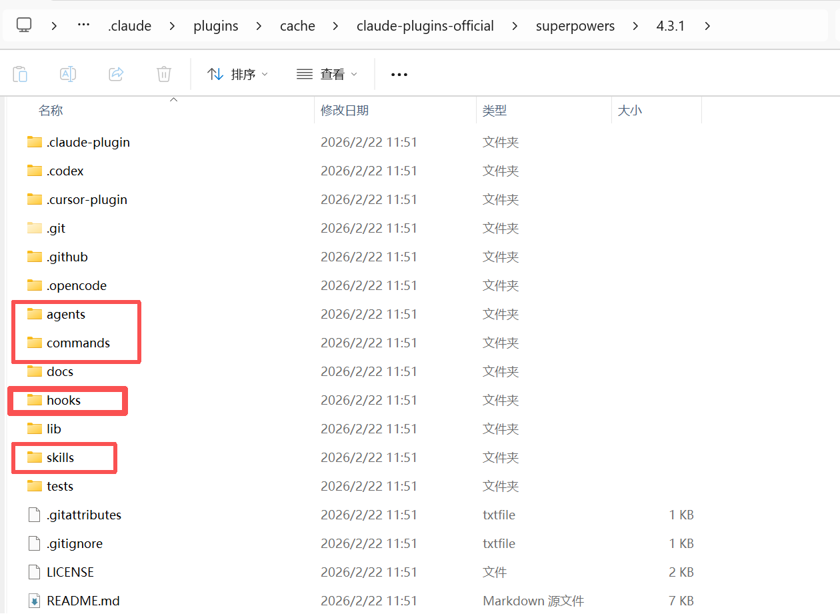Expand the chevron after the This PC icon
This screenshot has height=616, width=840.
[54, 26]
